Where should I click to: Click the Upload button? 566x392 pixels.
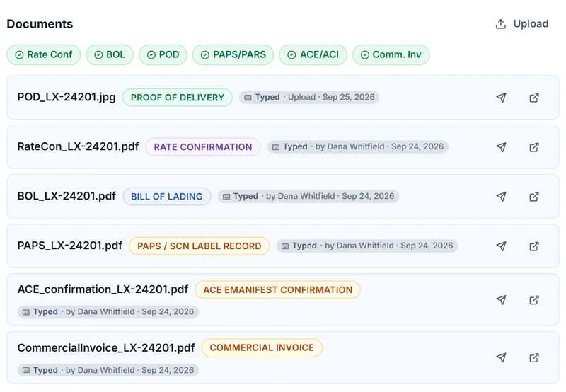click(x=522, y=24)
